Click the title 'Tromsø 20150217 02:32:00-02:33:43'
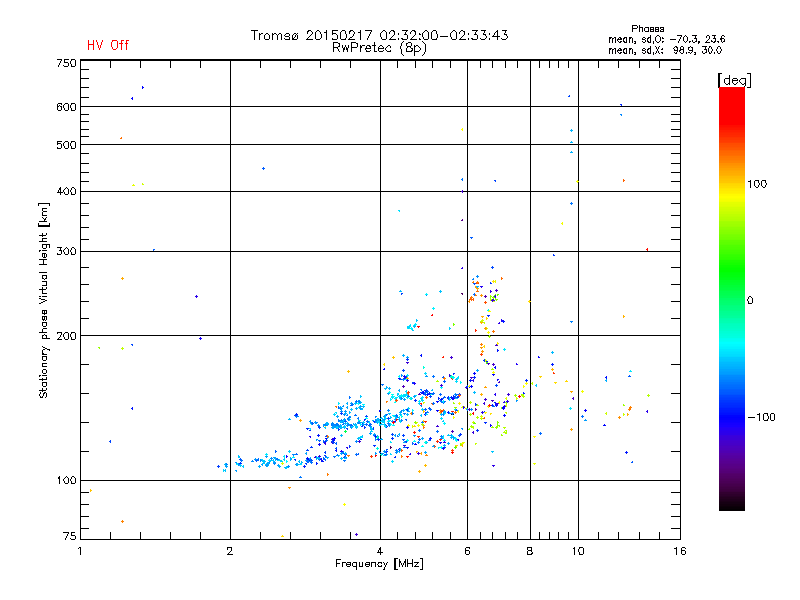Viewport: 800px width, 600px height. (379, 35)
